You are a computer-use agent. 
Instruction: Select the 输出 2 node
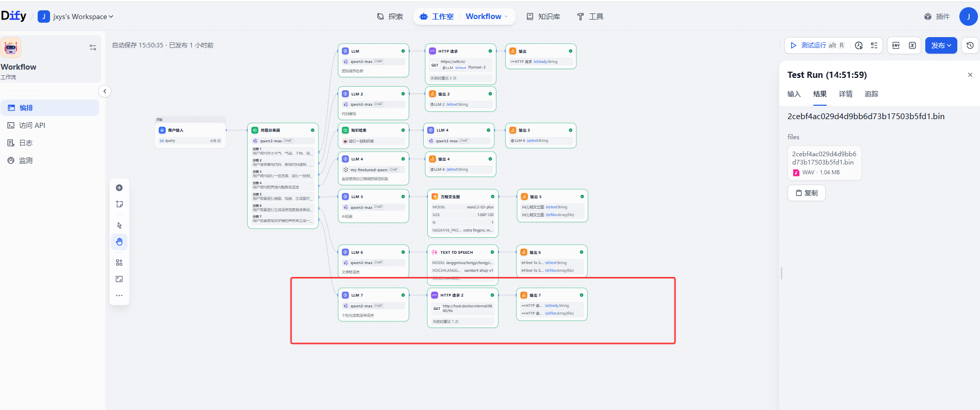460,99
